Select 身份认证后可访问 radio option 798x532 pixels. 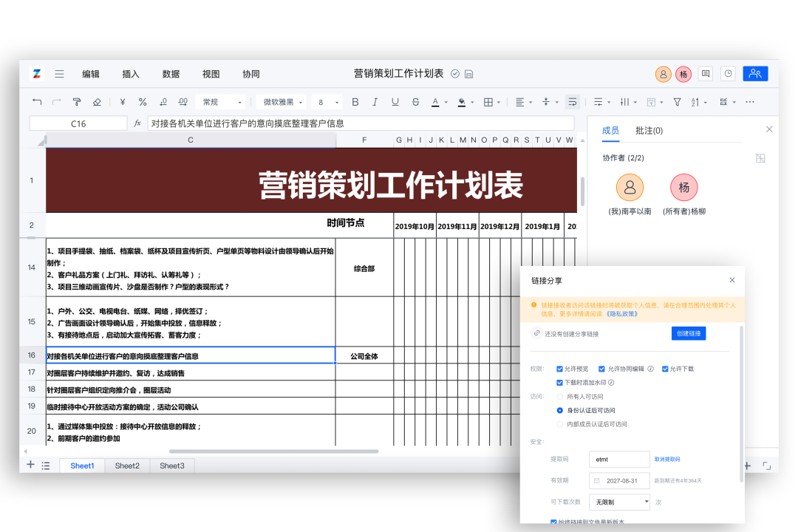pyautogui.click(x=560, y=410)
